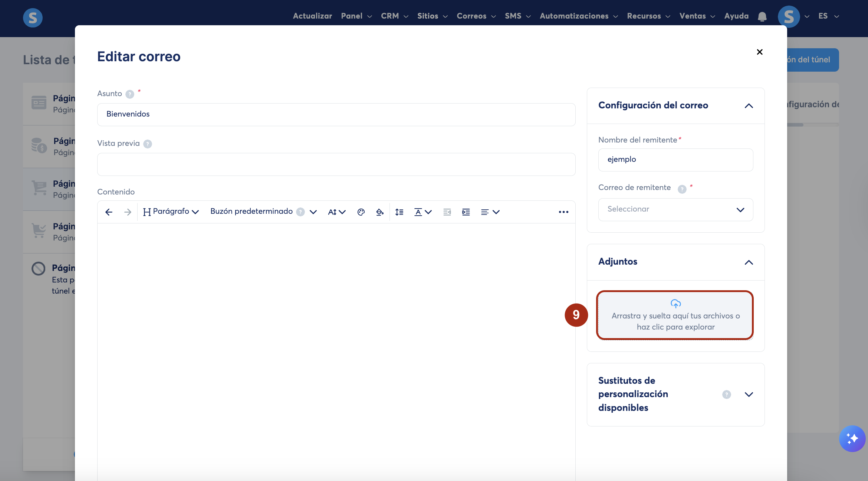Expand Sustitutos de personalización disponibles
Screen dimensions: 868x481
(749, 394)
